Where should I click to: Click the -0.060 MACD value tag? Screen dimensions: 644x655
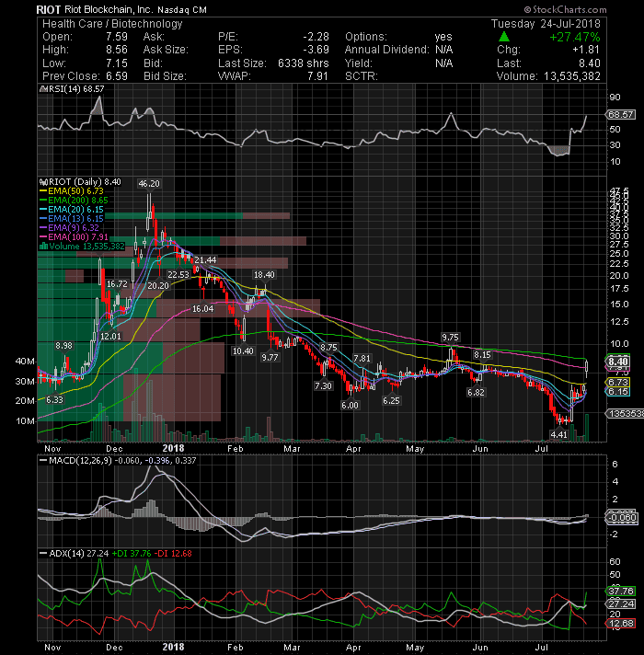621,518
